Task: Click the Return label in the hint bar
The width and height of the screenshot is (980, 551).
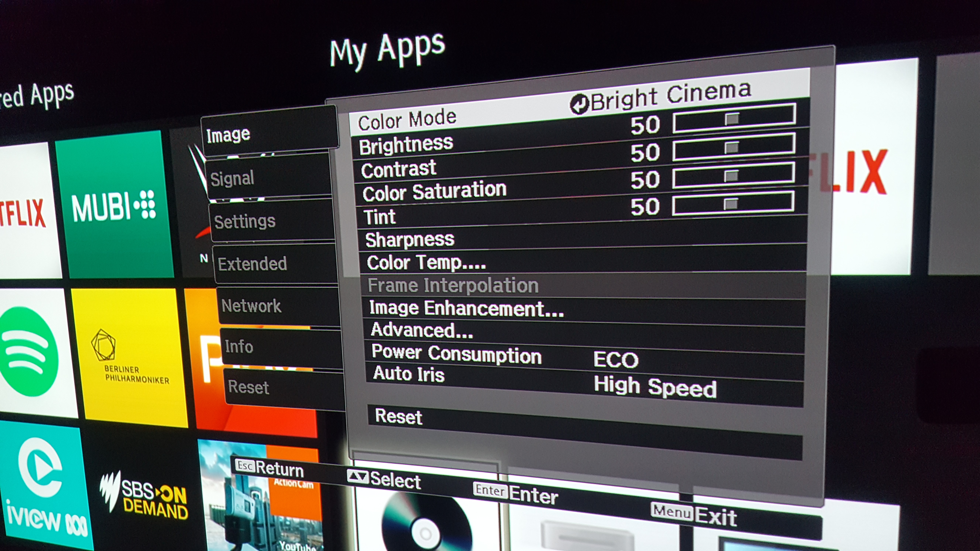Action: point(280,469)
